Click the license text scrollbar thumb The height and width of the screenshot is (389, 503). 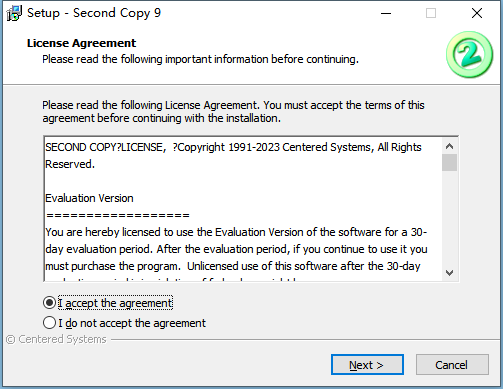[449, 163]
